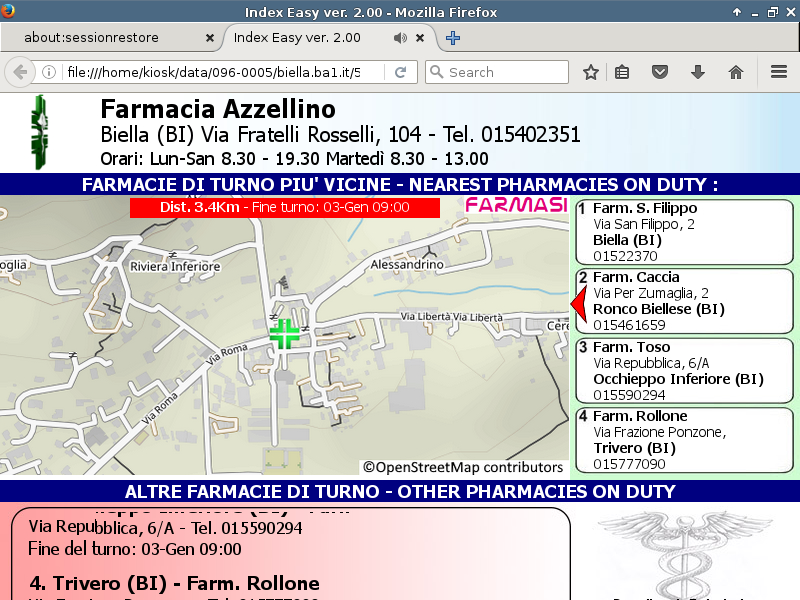Open a new tab with plus button
The image size is (800, 600).
(x=453, y=38)
